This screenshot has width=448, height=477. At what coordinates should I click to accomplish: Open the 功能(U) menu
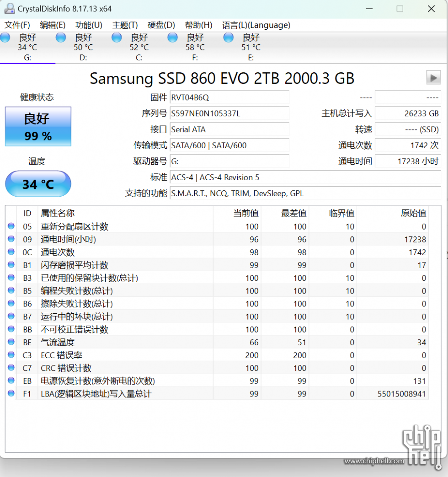(89, 25)
